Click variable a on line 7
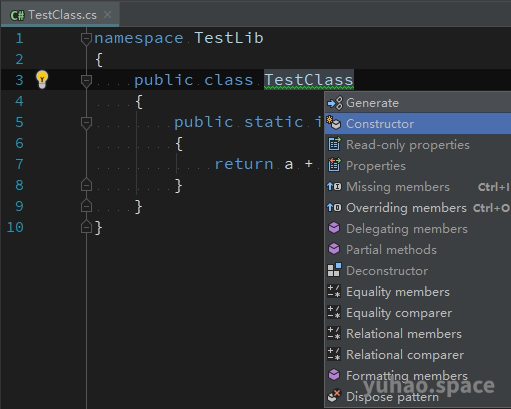 pyautogui.click(x=289, y=164)
